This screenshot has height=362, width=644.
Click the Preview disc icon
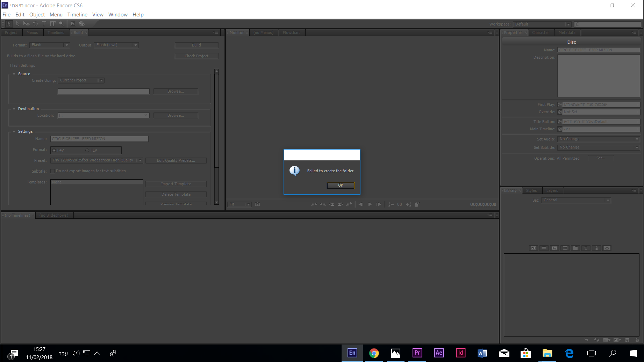[81, 24]
